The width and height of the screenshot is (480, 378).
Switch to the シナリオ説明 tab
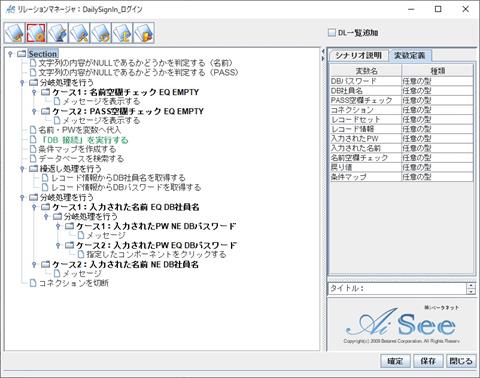coord(359,55)
